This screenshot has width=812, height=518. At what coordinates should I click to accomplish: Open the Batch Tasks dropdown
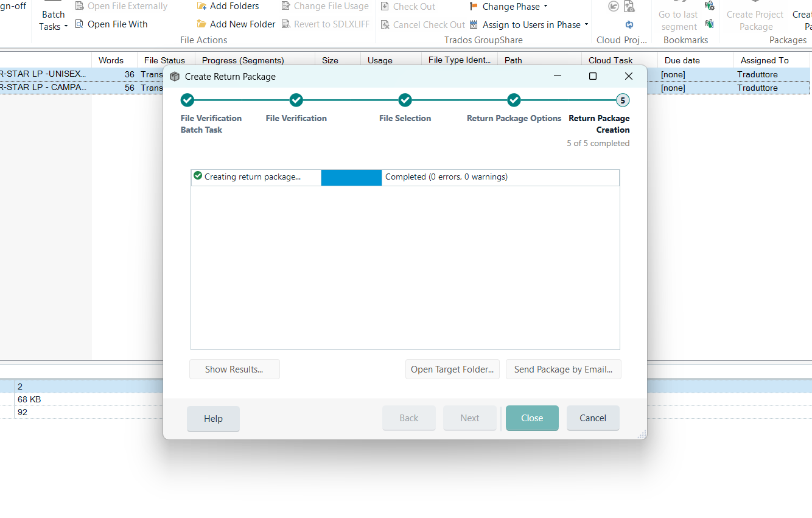53,21
